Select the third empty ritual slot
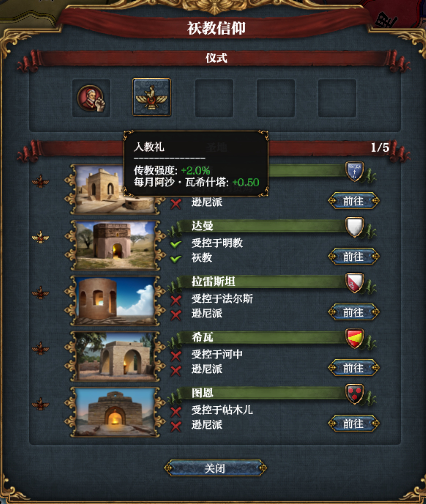The width and height of the screenshot is (426, 504). [x=337, y=98]
